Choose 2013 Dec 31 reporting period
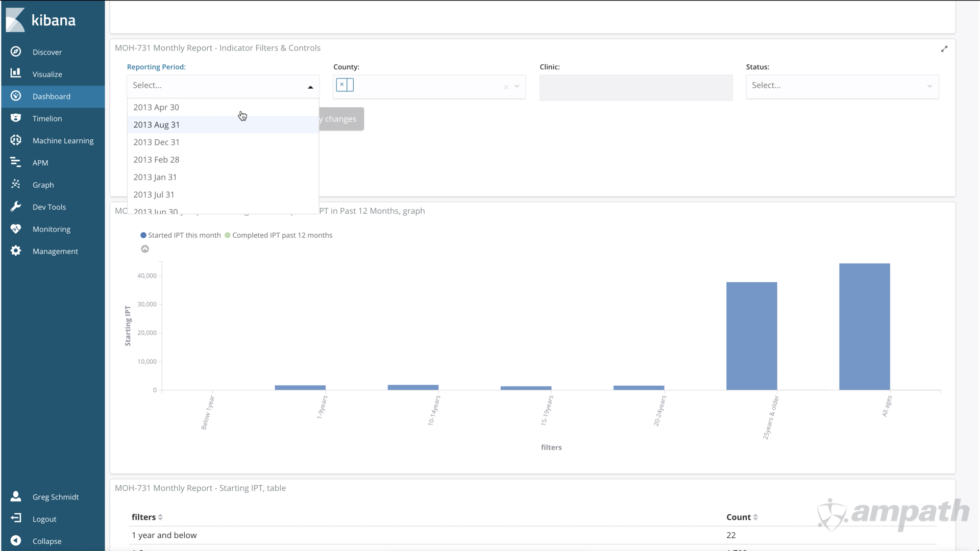Image resolution: width=980 pixels, height=551 pixels. pos(223,142)
